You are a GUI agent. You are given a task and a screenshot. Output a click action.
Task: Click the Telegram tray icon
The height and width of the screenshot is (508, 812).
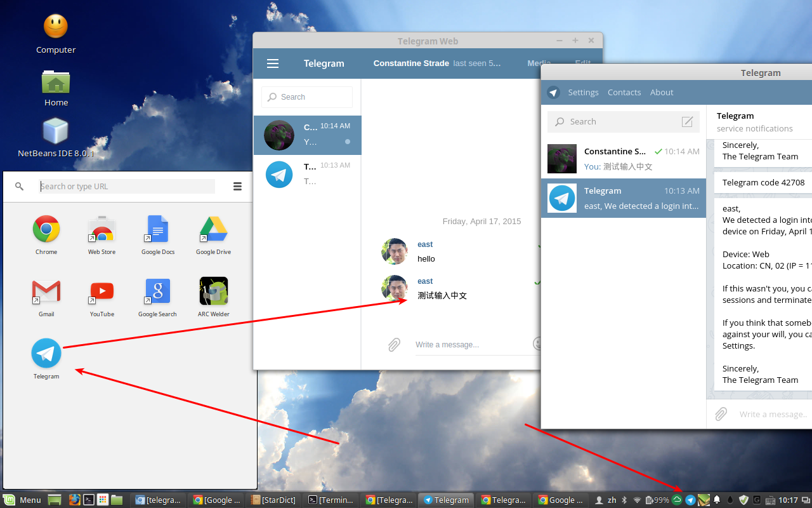pos(690,500)
